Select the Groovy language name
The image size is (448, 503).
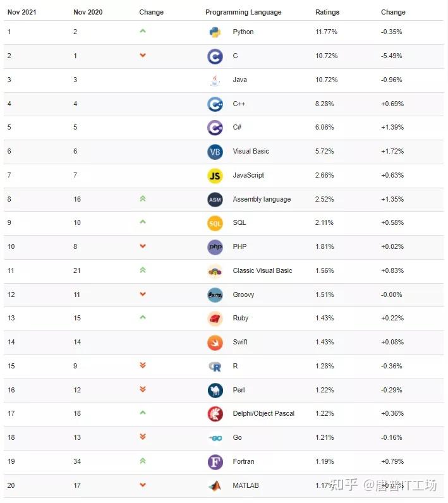pyautogui.click(x=244, y=294)
